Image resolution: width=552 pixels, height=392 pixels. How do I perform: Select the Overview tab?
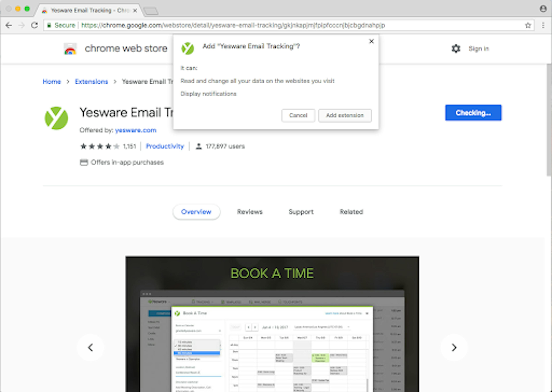[196, 212]
